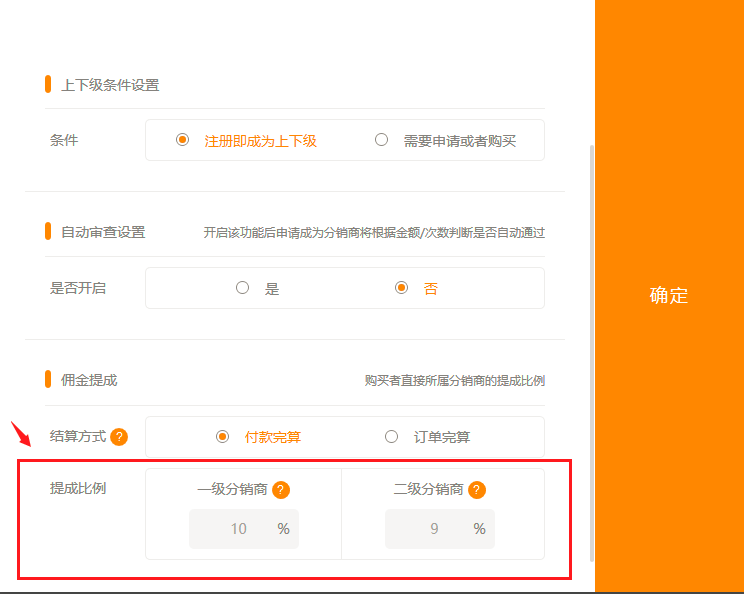This screenshot has width=744, height=594.
Task: Click the 提成比例 row label
Action: click(78, 489)
